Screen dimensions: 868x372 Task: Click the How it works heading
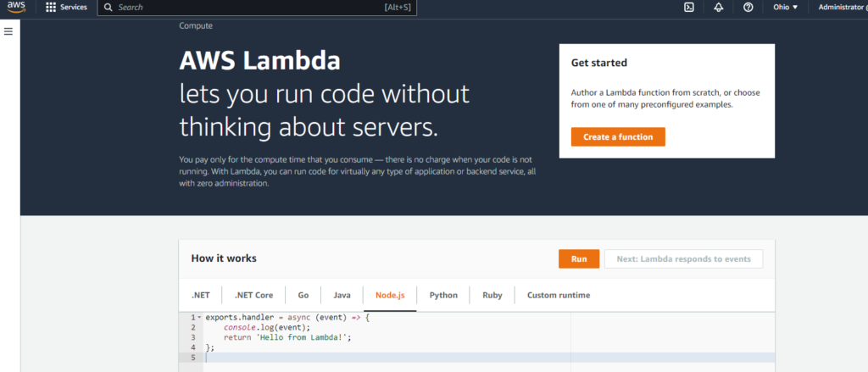pos(224,258)
